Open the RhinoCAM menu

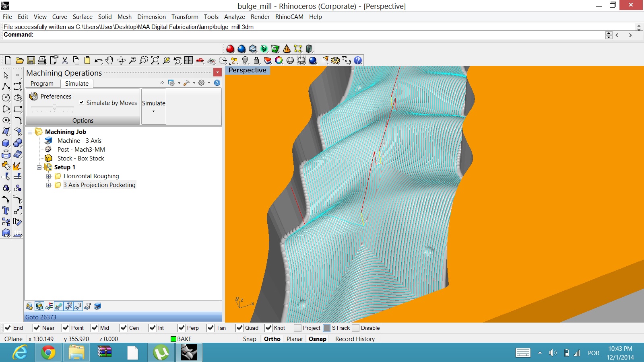tap(289, 17)
